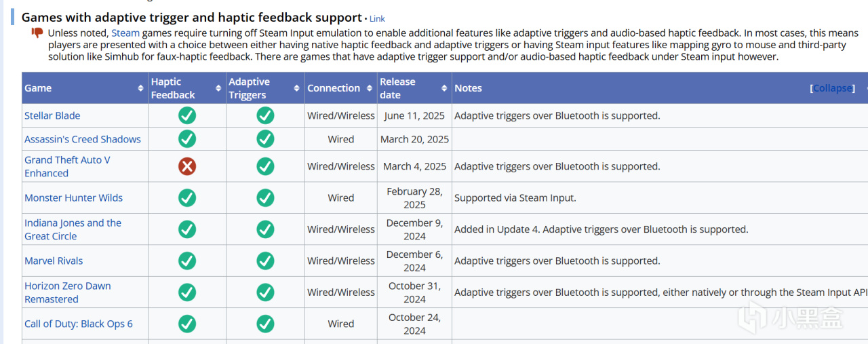Screen dimensions: 868x344
Task: Click Assassin's Creed Shadows adaptive triggers checkmark
Action: pos(265,139)
